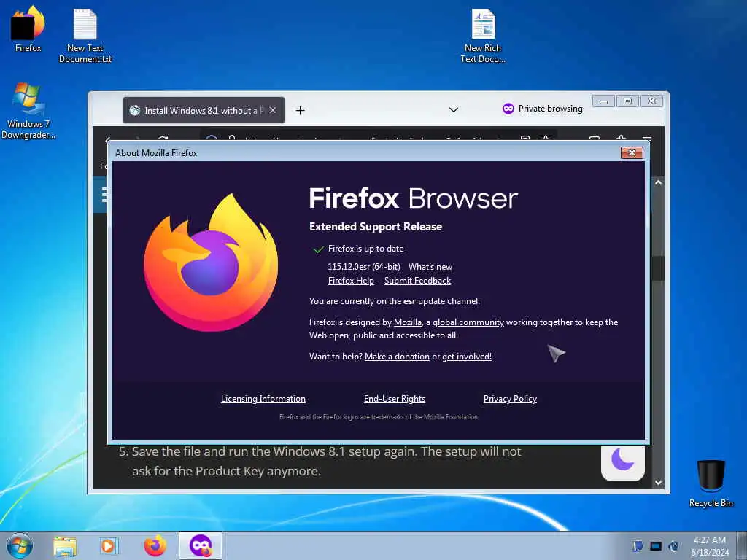
Task: Open the global community link
Action: click(x=468, y=322)
